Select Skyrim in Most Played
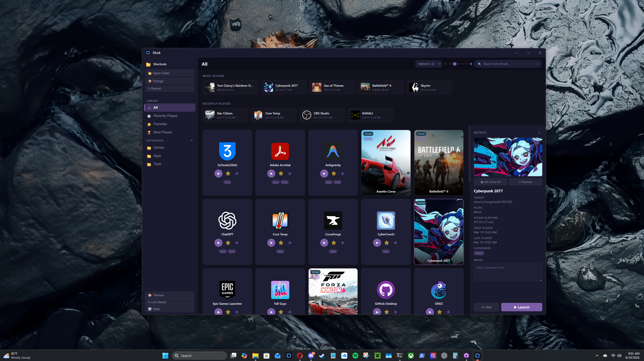The image size is (644, 361). [429, 87]
